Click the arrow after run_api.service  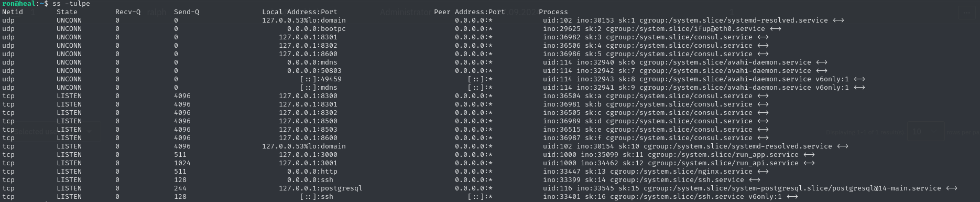(x=809, y=163)
